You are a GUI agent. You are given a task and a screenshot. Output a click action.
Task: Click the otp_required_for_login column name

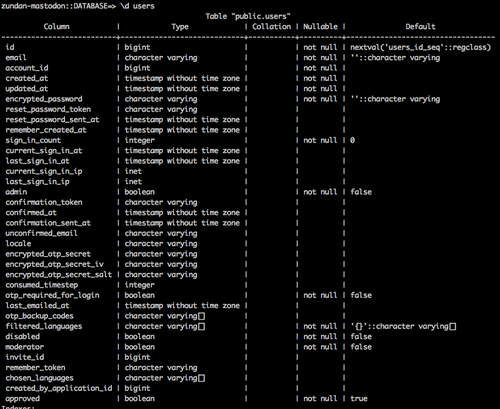click(52, 295)
